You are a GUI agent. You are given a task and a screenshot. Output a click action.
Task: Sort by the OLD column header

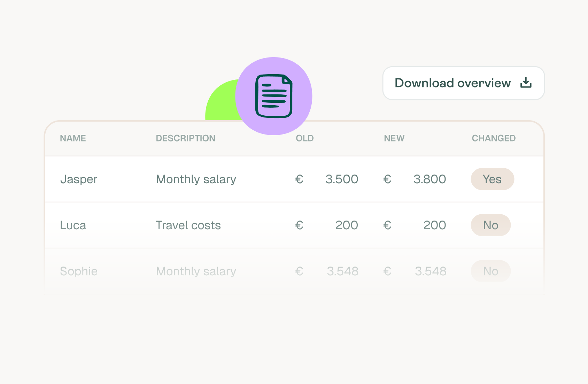[304, 138]
